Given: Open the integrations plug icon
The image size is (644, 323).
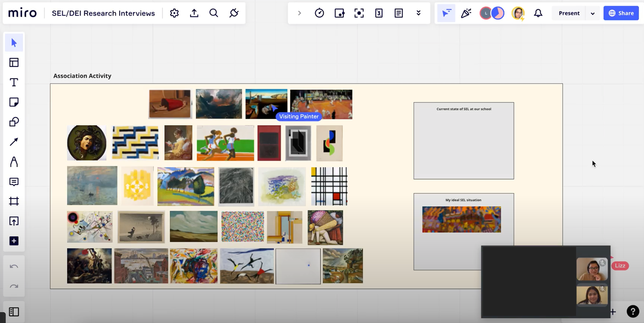Looking at the screenshot, I should click(234, 13).
